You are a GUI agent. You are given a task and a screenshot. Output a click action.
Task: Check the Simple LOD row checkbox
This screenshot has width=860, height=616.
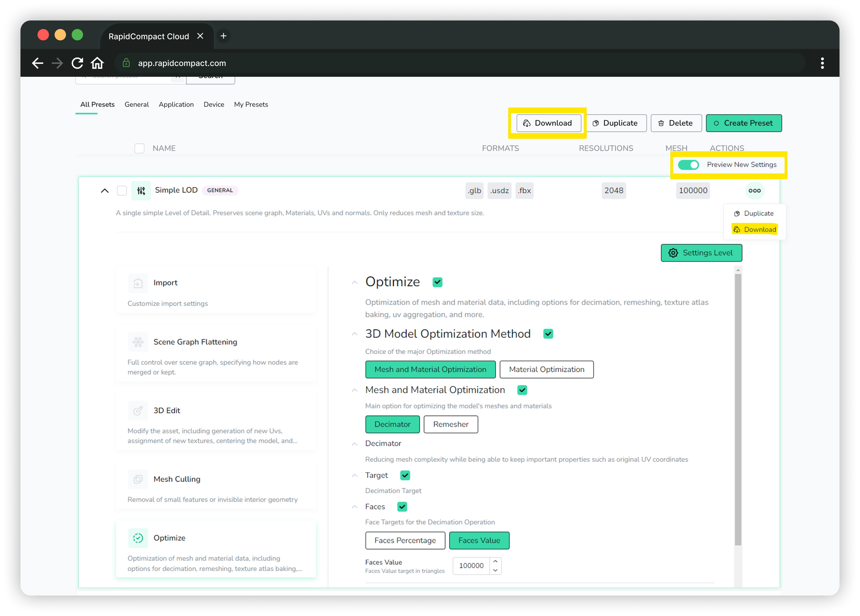122,191
